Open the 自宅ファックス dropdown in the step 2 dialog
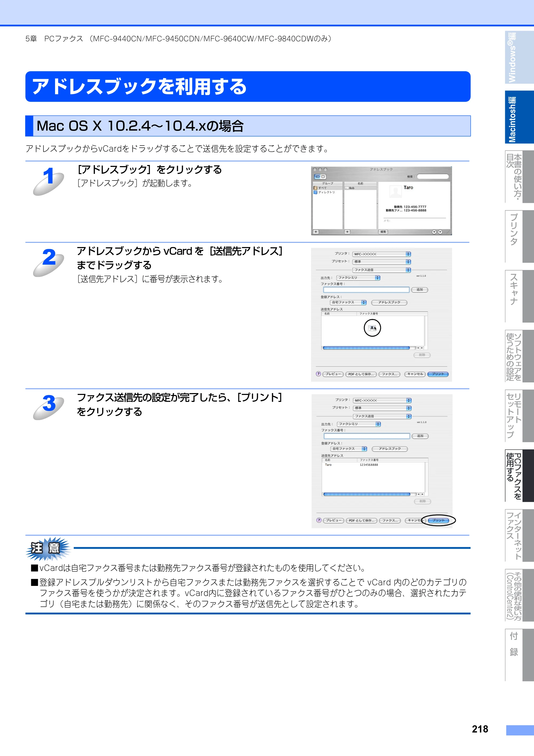Viewport: 534px width, 756px height. click(x=348, y=303)
